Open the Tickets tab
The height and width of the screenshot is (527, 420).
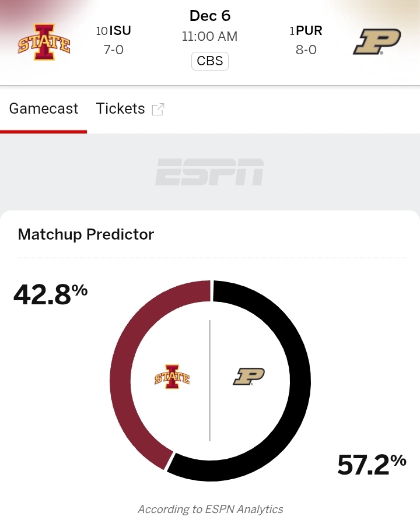[x=121, y=109]
